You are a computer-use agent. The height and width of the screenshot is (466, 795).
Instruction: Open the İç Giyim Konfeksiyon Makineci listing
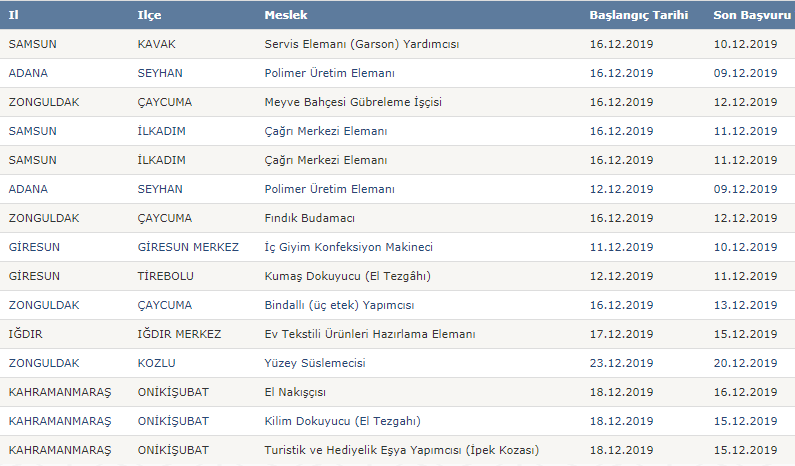[x=348, y=247]
